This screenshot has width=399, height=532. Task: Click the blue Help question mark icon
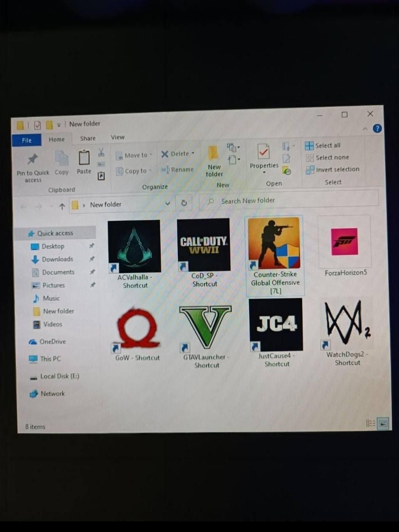[x=377, y=128]
